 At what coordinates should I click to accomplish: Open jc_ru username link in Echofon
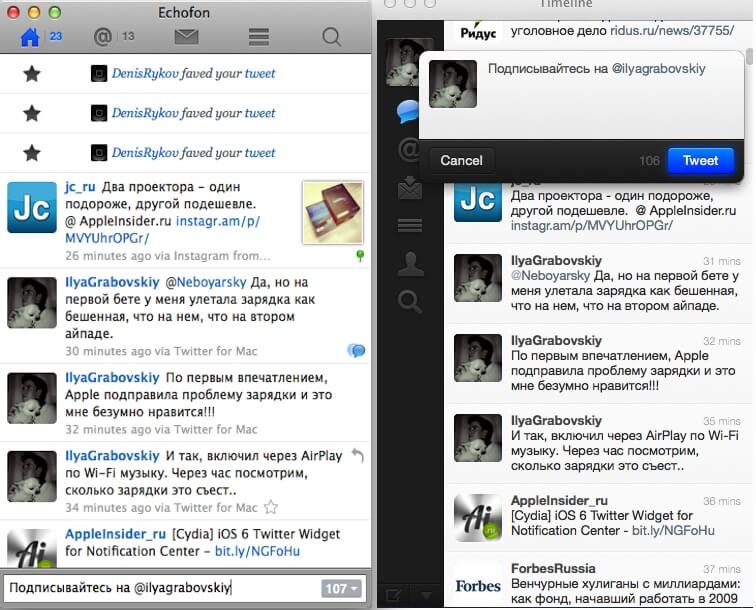[x=80, y=187]
